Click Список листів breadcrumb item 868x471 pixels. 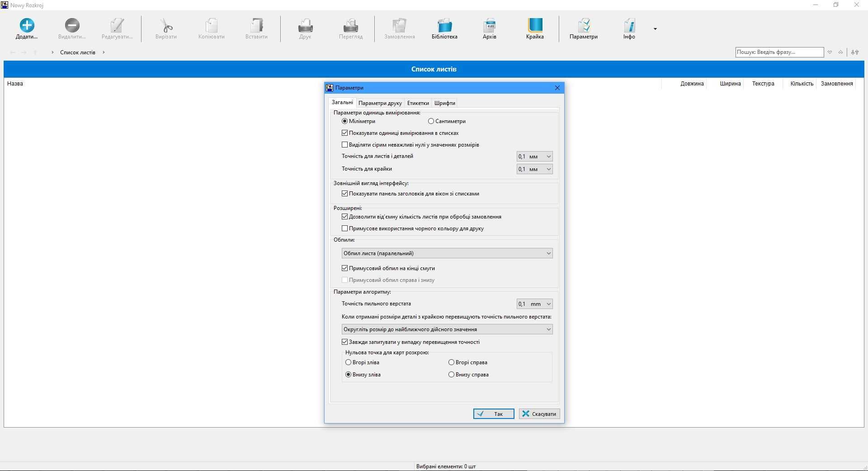point(78,52)
